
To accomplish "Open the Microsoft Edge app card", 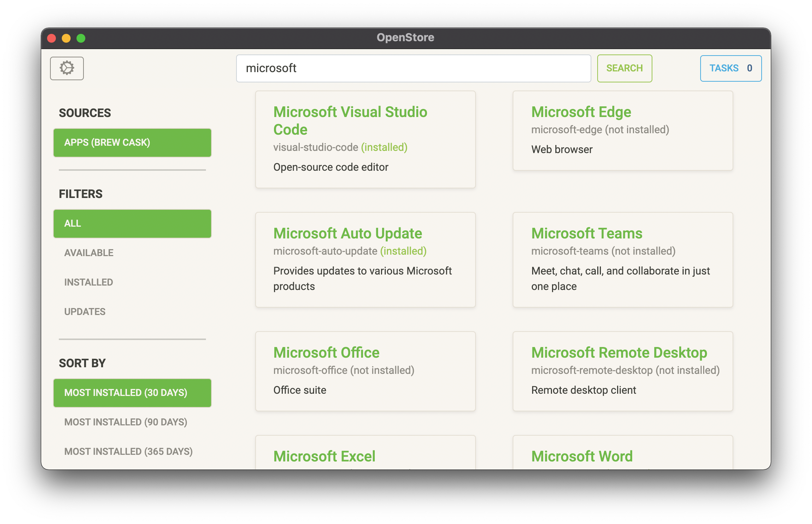I will 623,131.
